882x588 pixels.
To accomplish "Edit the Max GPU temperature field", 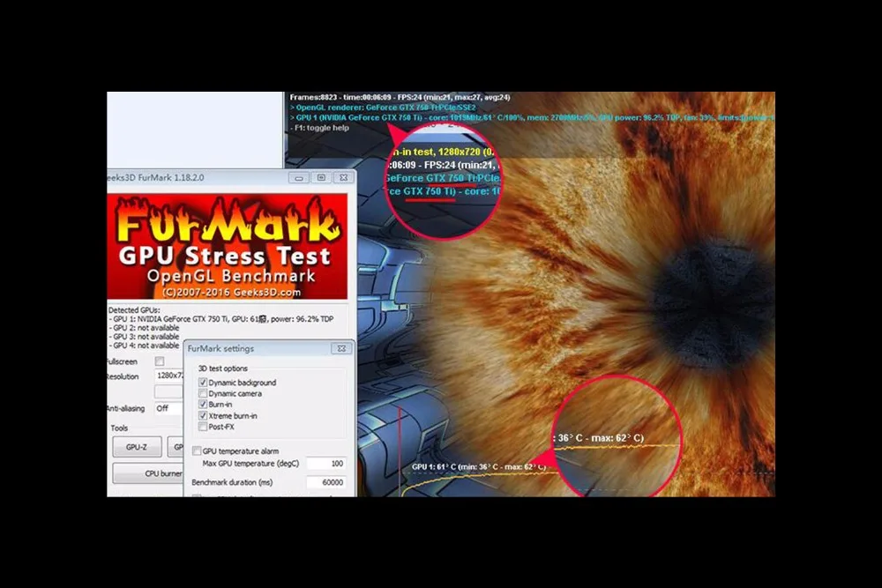I will [x=326, y=463].
